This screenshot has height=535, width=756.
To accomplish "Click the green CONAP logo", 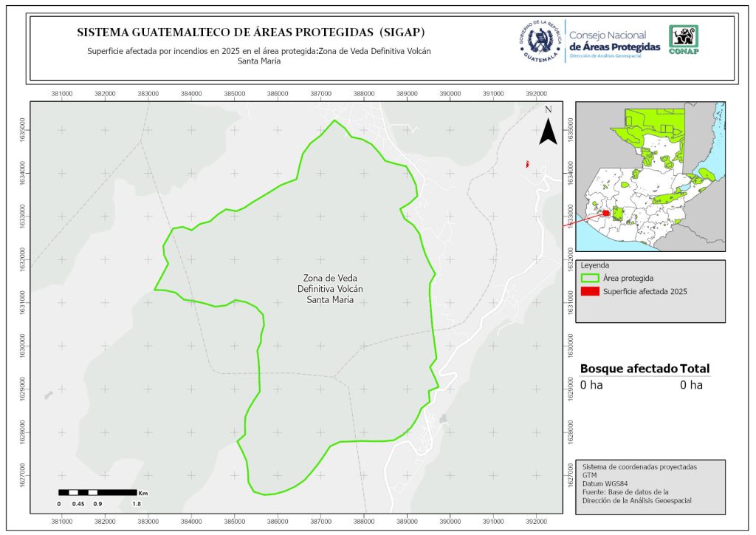I will (x=683, y=39).
